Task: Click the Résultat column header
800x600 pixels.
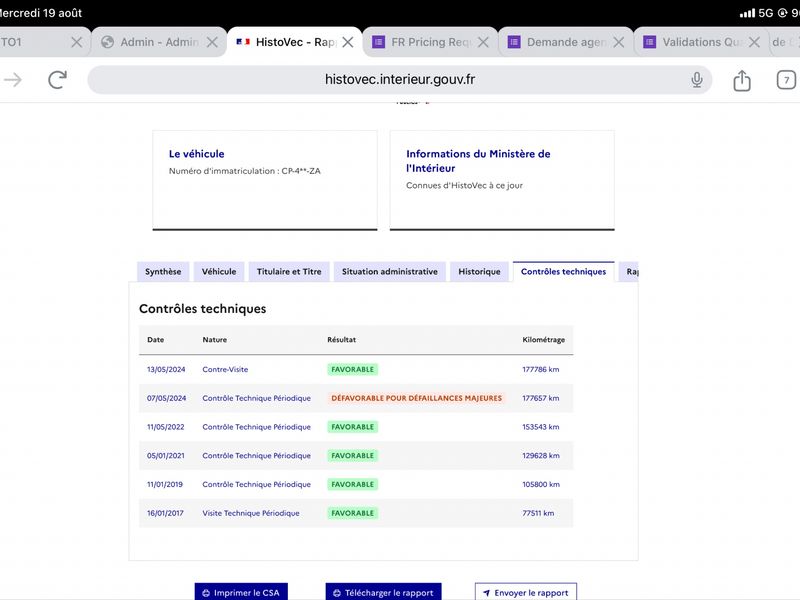Action: coord(341,340)
